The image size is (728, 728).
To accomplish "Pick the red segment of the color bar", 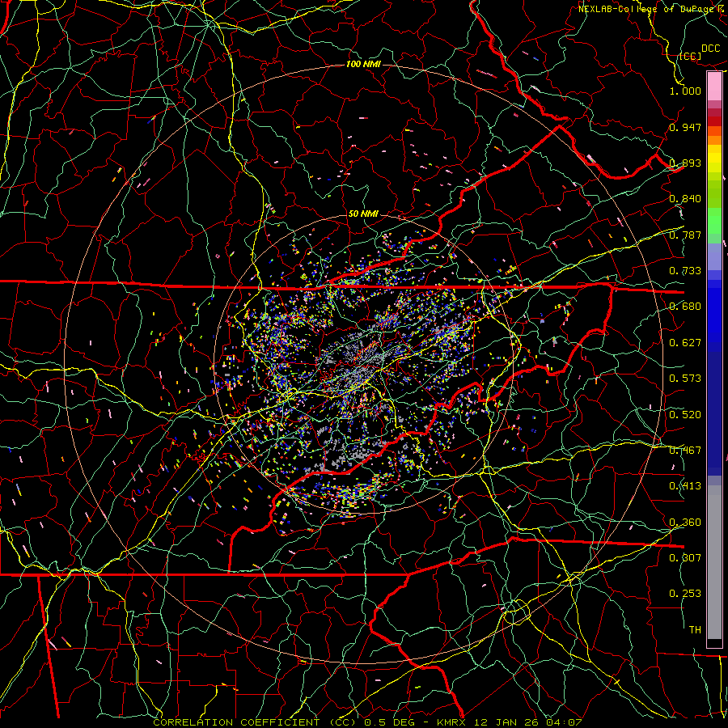I will 714,121.
